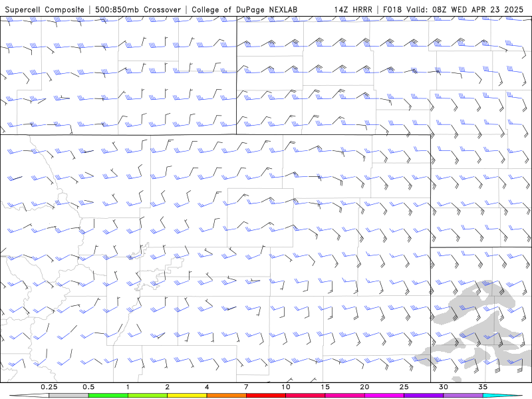
Task: Click the "7" legend scale value
Action: (x=246, y=387)
